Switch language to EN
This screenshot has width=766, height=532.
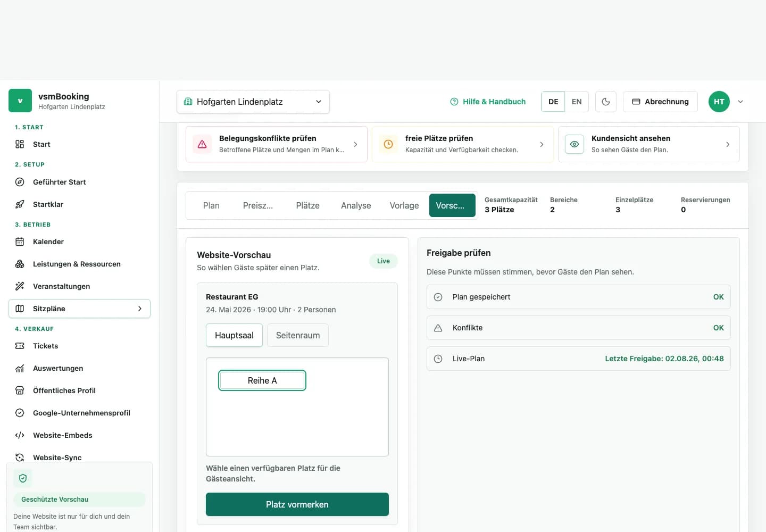tap(577, 102)
